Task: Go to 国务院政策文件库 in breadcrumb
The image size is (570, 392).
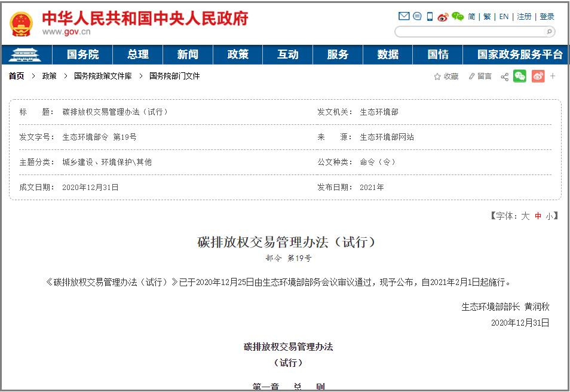Action: [103, 76]
